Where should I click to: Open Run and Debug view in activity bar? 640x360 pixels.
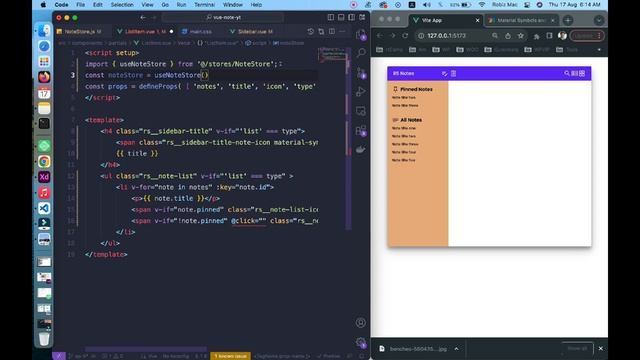(361, 91)
